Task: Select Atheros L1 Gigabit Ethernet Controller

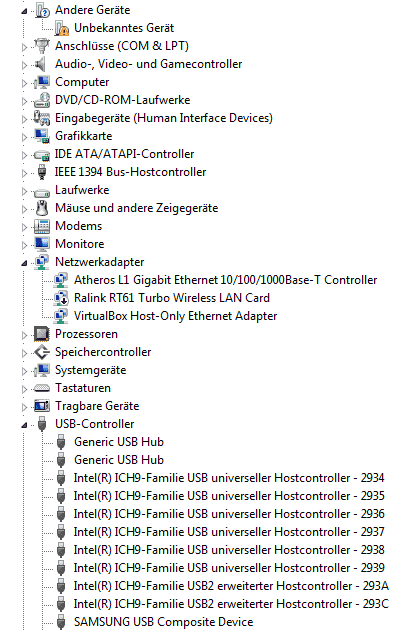Action: [225, 280]
